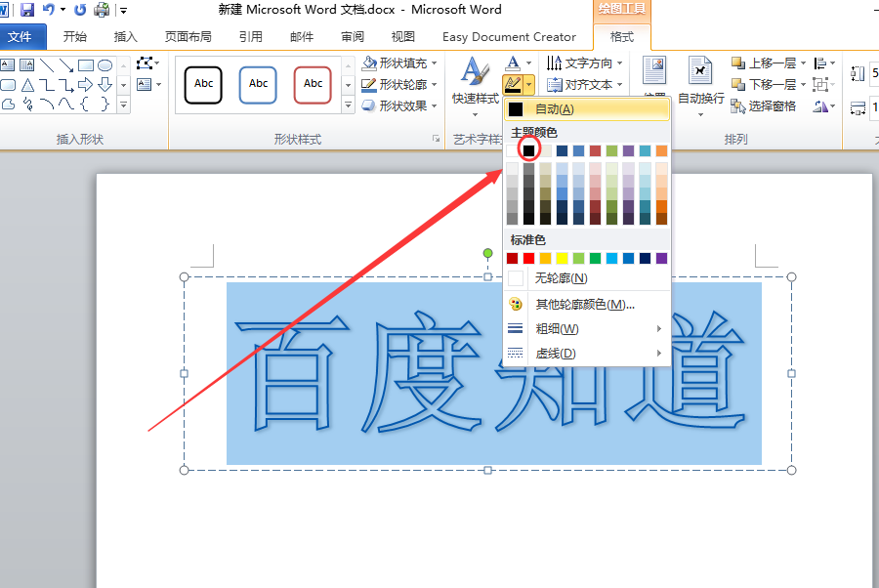Select the oval shape tool
This screenshot has height=588, width=879.
(105, 65)
